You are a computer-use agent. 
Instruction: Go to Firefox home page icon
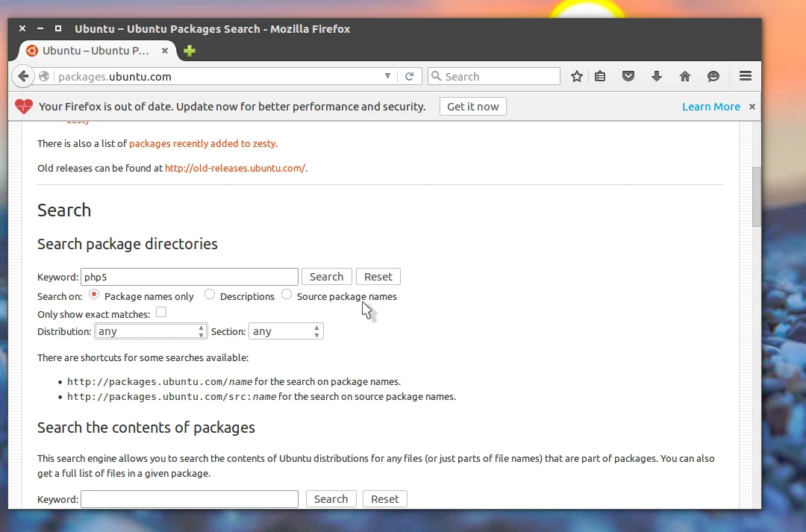684,77
